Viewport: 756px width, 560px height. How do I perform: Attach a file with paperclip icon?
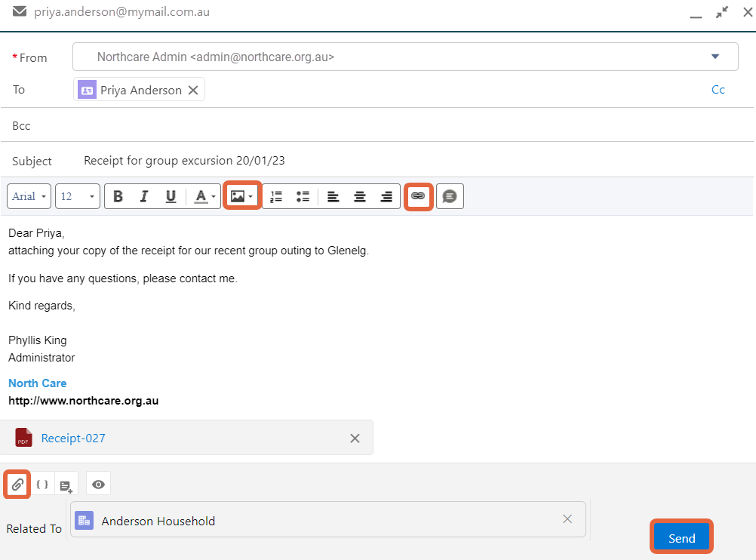point(17,484)
